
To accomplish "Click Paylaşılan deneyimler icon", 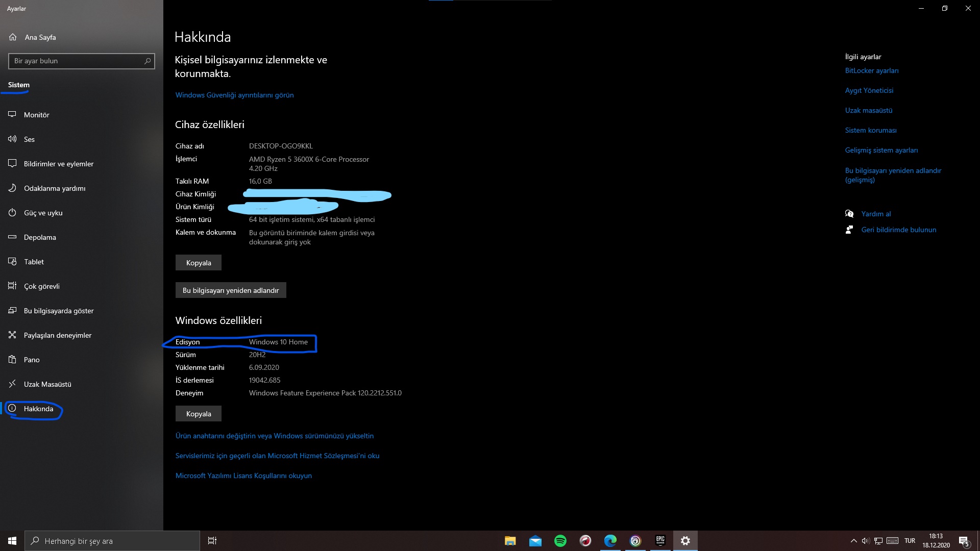I will pyautogui.click(x=12, y=335).
